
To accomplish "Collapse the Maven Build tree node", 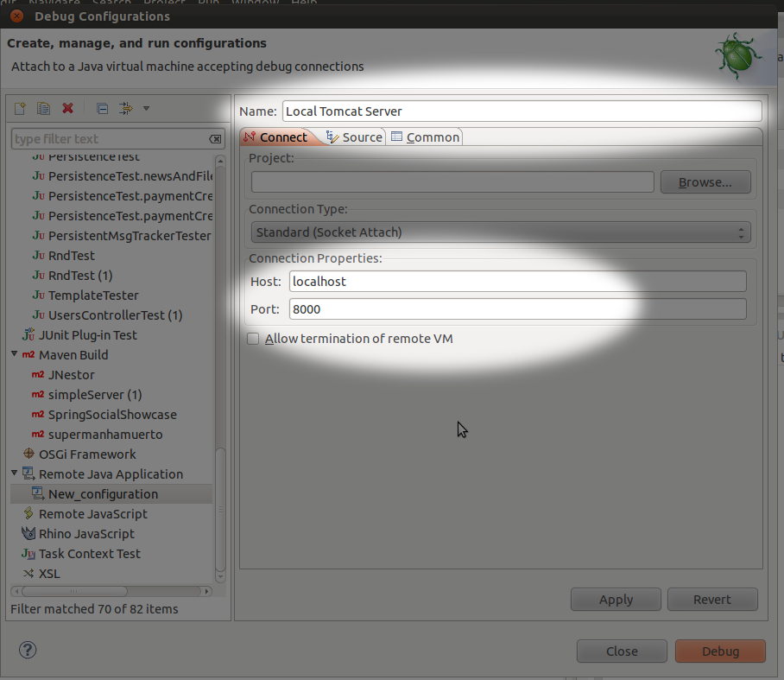I will point(15,354).
